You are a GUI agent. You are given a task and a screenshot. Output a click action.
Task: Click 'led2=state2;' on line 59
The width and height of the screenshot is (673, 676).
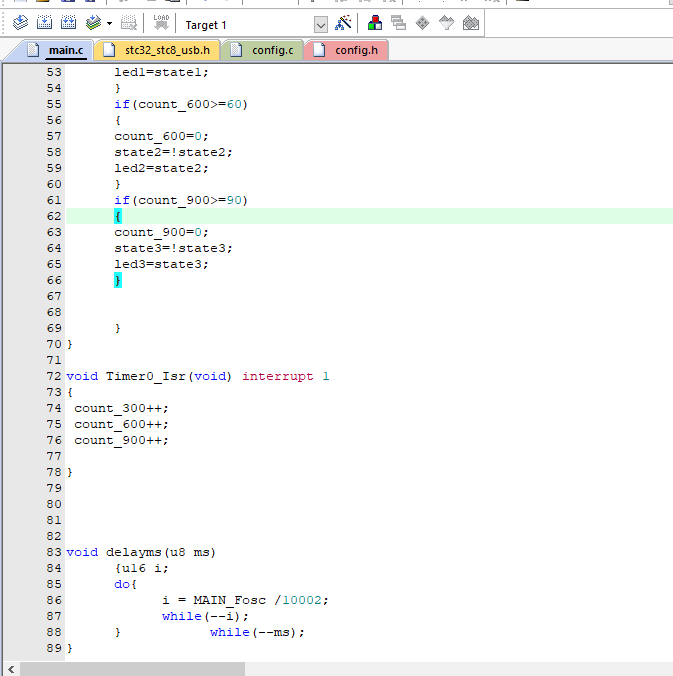tap(161, 168)
